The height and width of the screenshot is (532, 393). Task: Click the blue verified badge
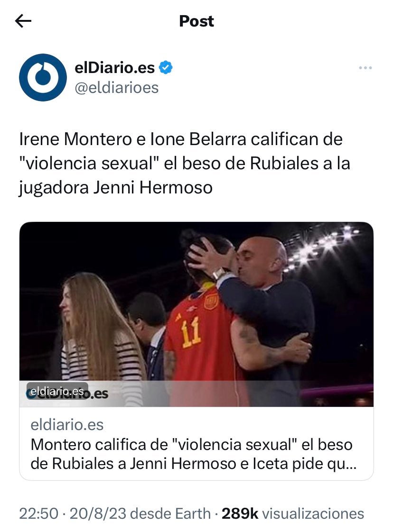tap(166, 67)
